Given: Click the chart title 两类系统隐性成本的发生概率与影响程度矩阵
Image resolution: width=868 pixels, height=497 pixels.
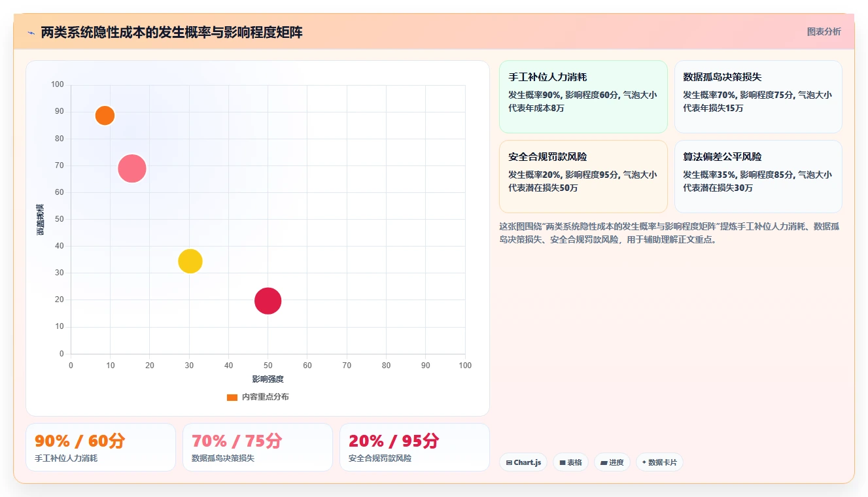Looking at the screenshot, I should (x=172, y=33).
